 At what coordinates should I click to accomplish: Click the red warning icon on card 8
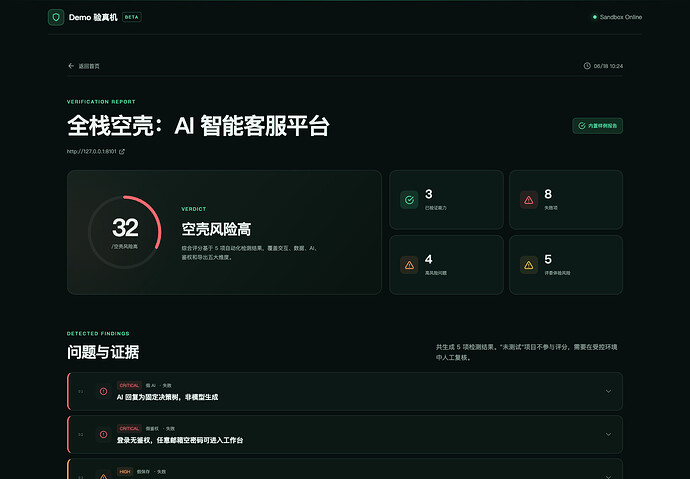click(529, 200)
